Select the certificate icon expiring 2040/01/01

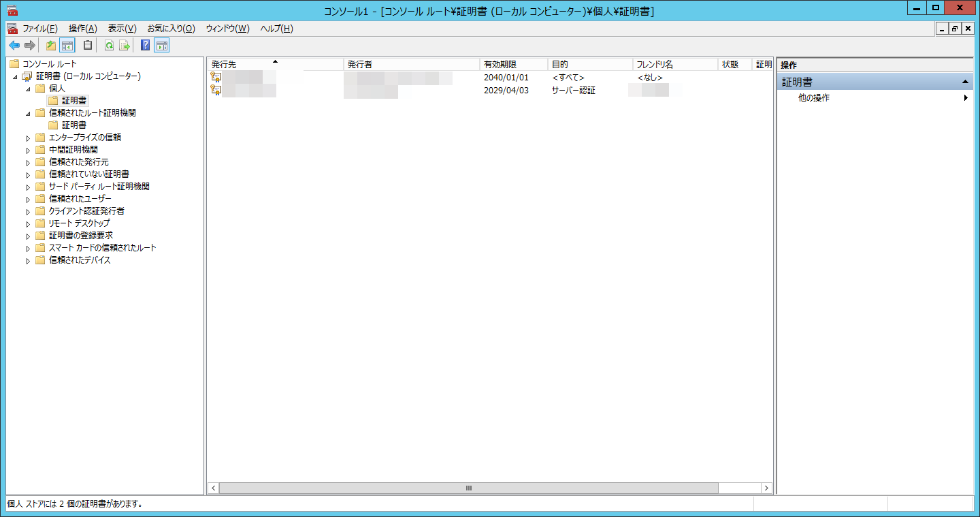pos(216,77)
